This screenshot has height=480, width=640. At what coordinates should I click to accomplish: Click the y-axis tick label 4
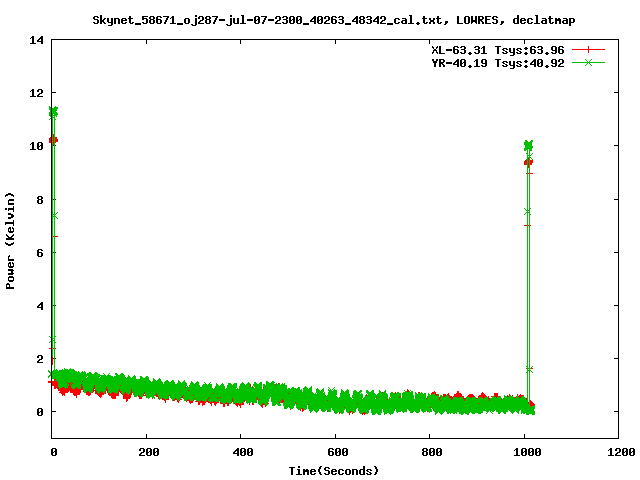coord(40,306)
